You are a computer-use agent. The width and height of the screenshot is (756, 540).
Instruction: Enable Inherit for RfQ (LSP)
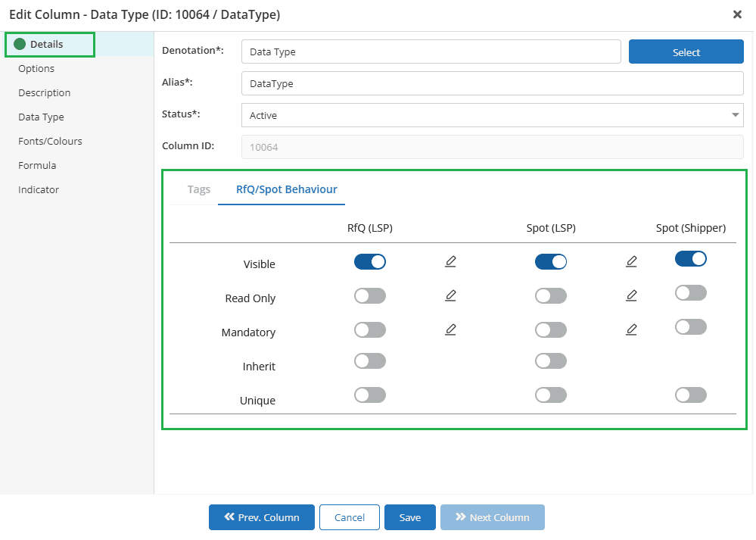[x=370, y=361]
